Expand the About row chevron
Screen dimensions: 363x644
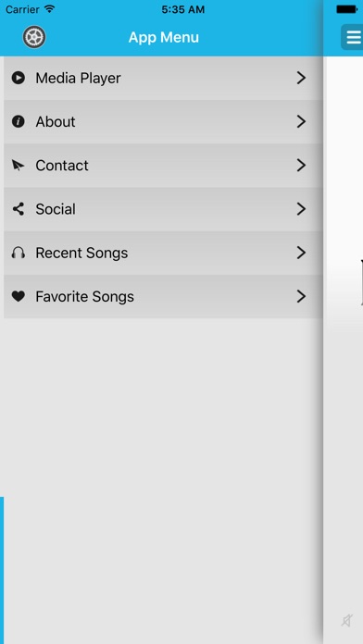click(301, 121)
